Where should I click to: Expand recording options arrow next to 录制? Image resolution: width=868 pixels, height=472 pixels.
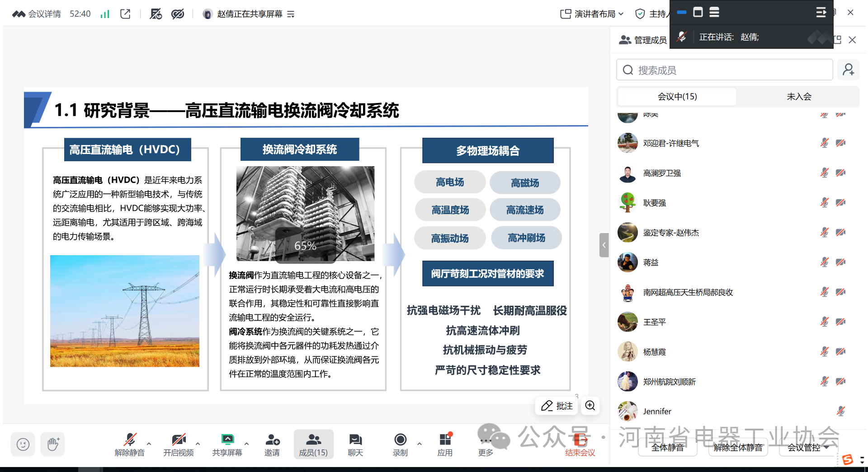(x=420, y=444)
